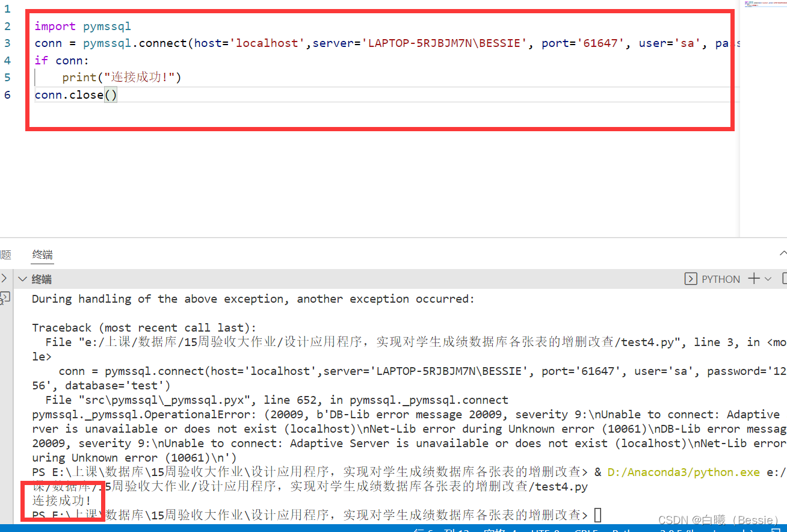The image size is (787, 532).
Task: Click line number 4 in the gutter
Action: [x=7, y=60]
